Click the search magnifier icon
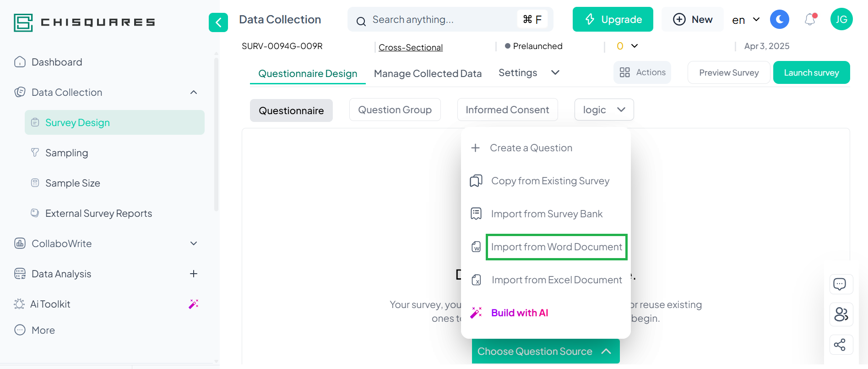 (361, 21)
